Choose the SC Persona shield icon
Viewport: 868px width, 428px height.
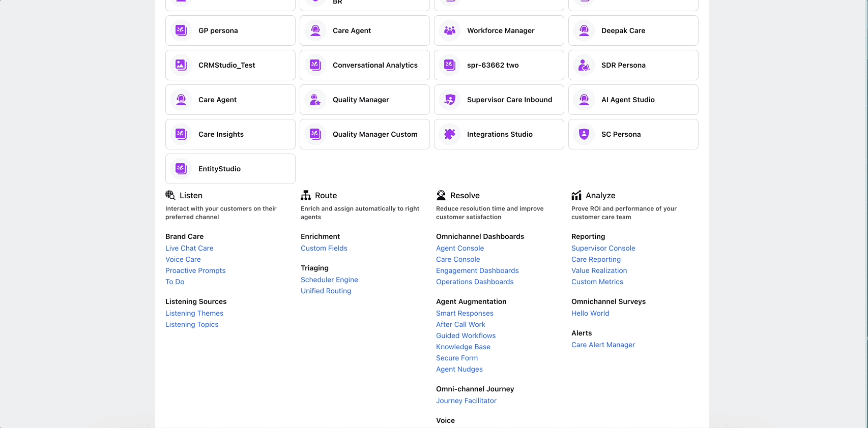(x=584, y=134)
